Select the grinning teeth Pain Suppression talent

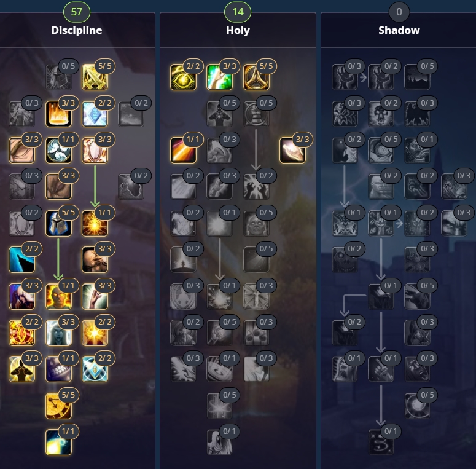(x=58, y=369)
